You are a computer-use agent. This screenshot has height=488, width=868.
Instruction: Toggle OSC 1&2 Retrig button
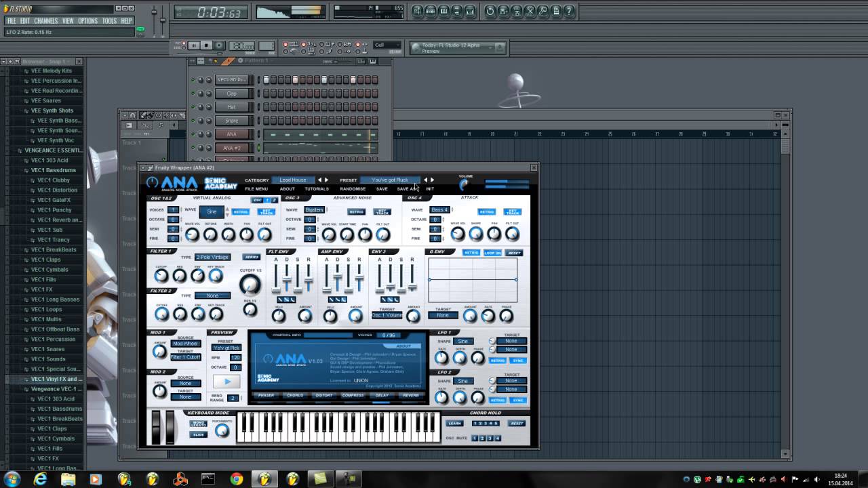(x=241, y=211)
